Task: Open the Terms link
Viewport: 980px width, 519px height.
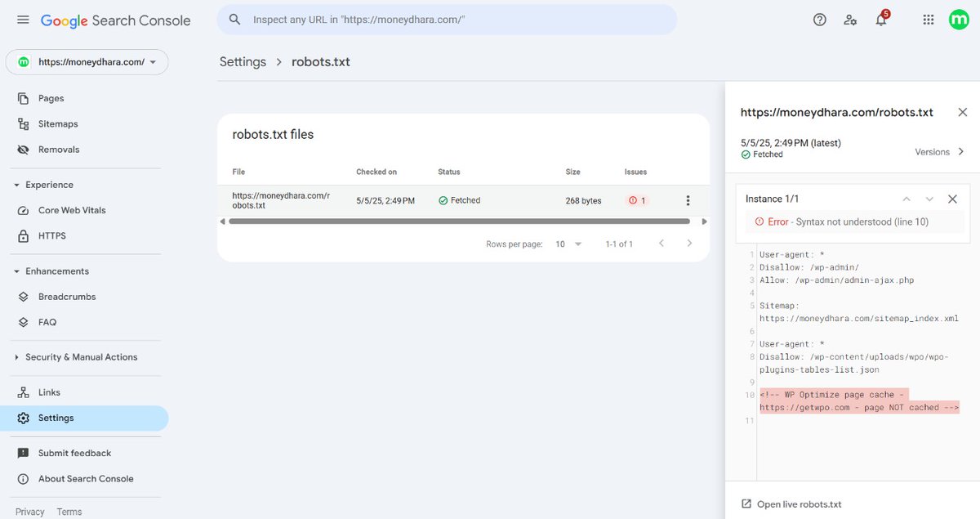Action: click(69, 512)
